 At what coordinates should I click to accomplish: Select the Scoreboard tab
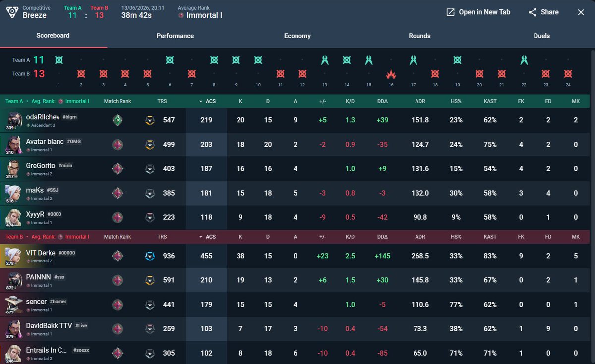[x=53, y=36]
